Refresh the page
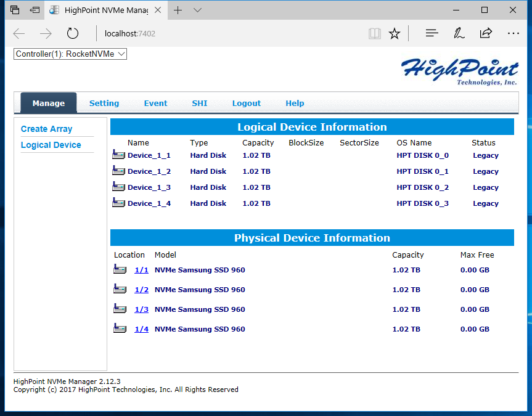This screenshot has width=532, height=416. pyautogui.click(x=73, y=34)
